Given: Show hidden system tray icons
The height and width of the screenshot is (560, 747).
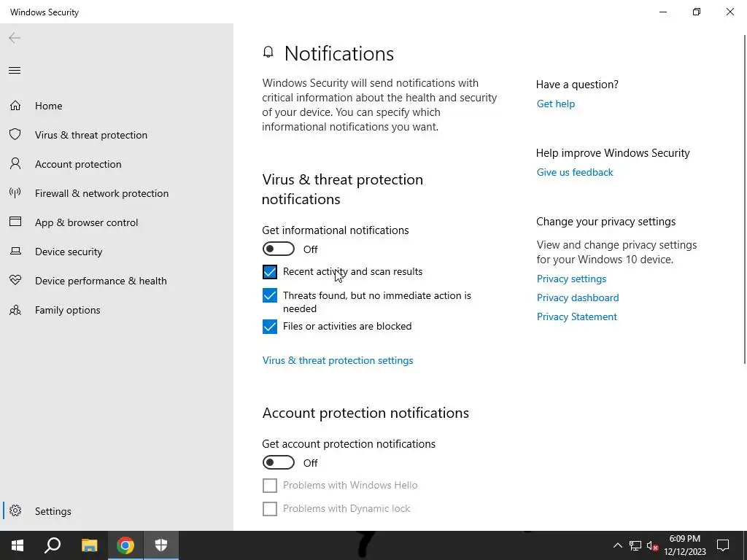Looking at the screenshot, I should tap(617, 545).
